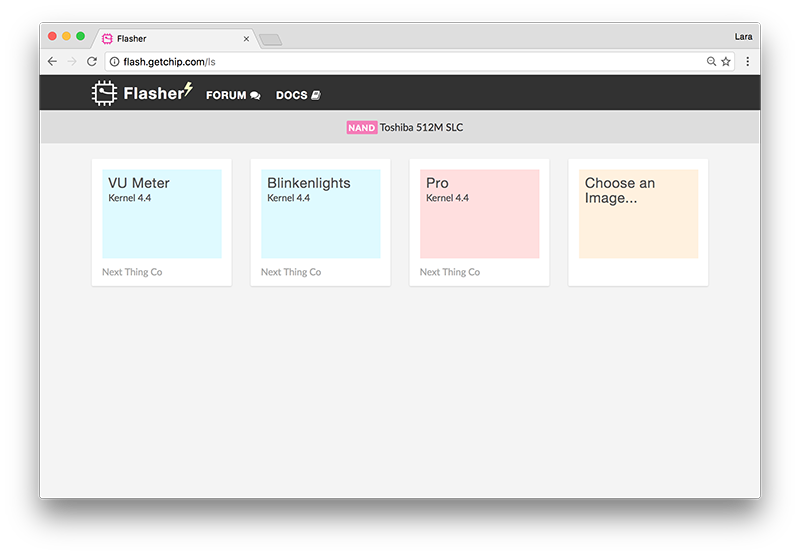Open a new tab button
800x555 pixels.
(x=270, y=39)
